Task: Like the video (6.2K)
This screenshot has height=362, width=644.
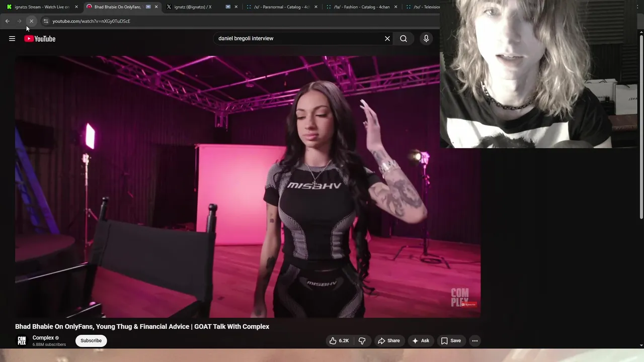Action: (x=339, y=341)
